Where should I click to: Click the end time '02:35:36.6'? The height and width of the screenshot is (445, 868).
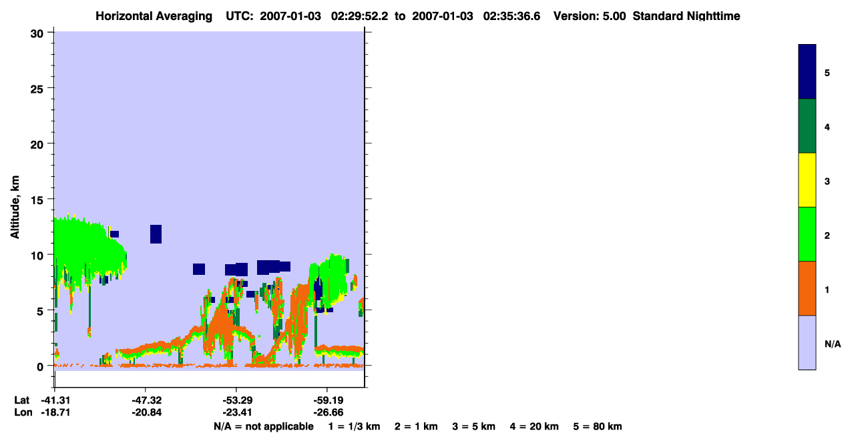pos(511,16)
